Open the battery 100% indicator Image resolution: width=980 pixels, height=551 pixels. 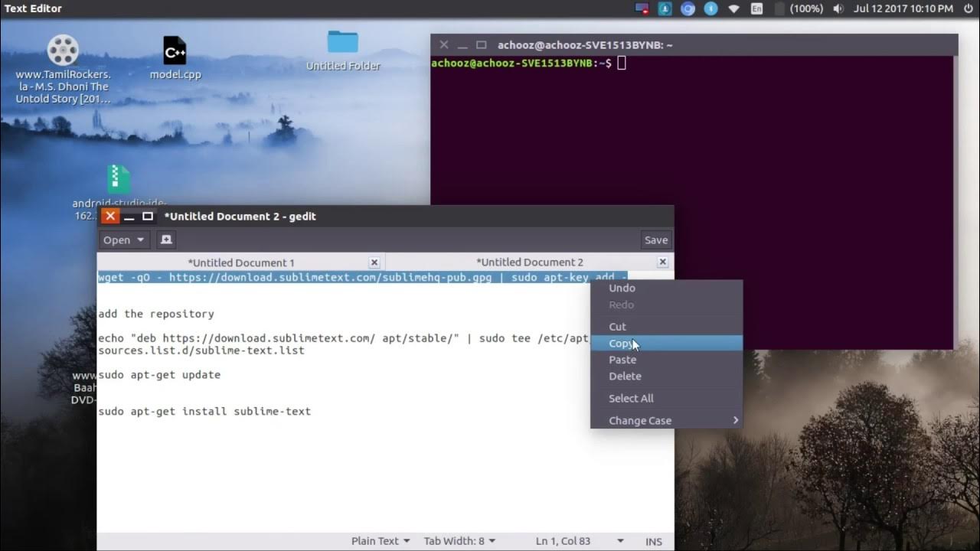pyautogui.click(x=799, y=8)
